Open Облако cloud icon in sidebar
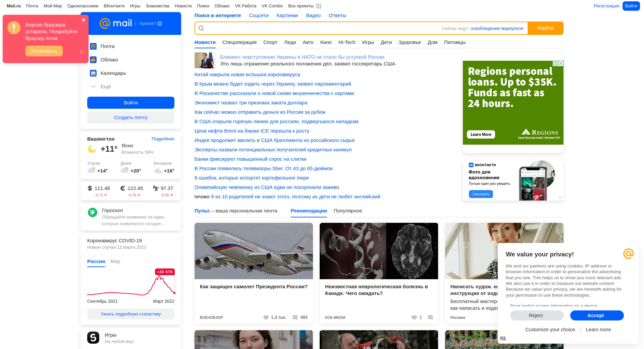The width and height of the screenshot is (644, 349). pyautogui.click(x=93, y=60)
